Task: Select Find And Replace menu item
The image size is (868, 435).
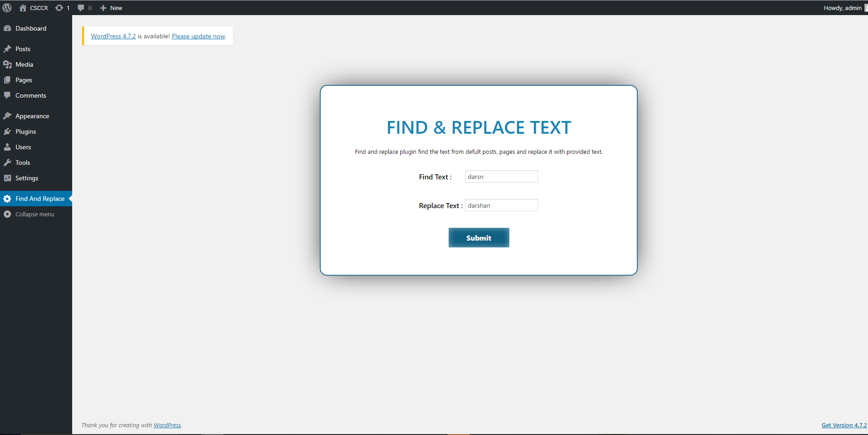Action: point(36,199)
